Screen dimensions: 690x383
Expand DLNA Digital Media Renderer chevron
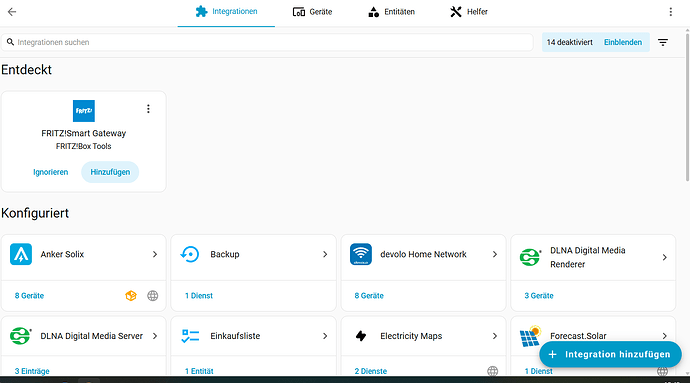coord(664,257)
